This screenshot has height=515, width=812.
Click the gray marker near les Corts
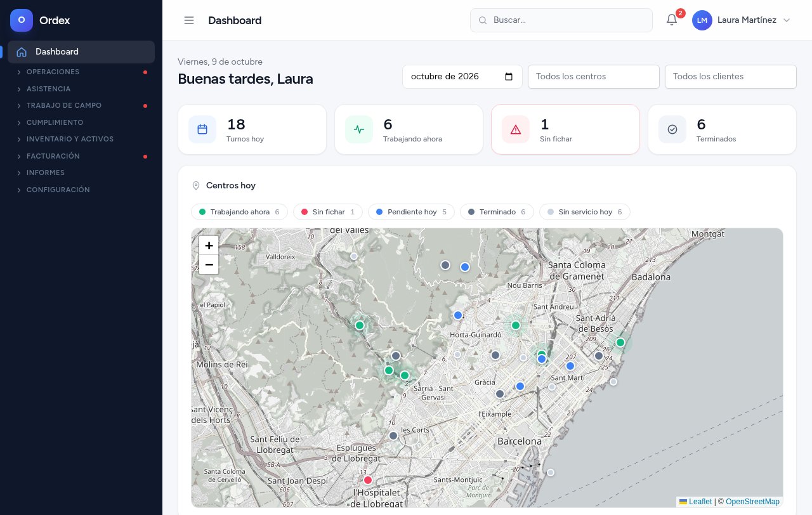pyautogui.click(x=393, y=436)
